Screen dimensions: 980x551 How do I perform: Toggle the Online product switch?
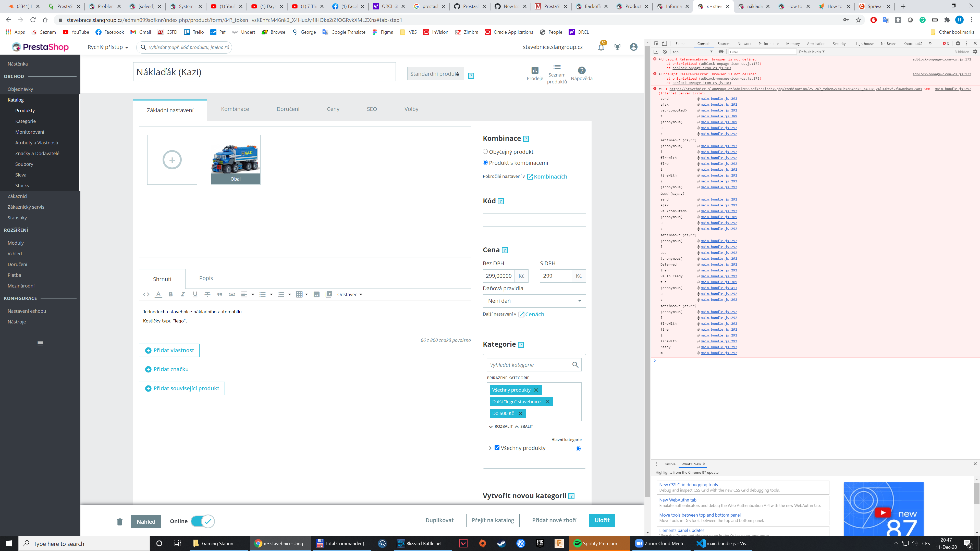pos(203,521)
